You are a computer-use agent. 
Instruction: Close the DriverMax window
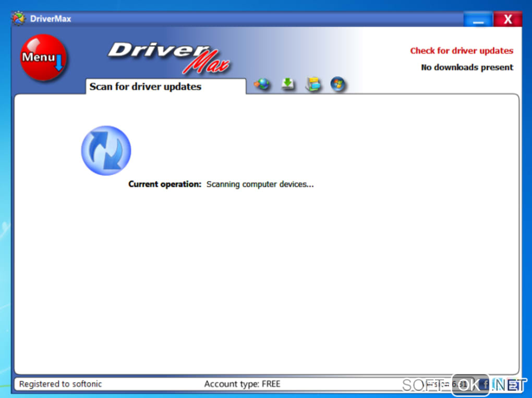(507, 19)
